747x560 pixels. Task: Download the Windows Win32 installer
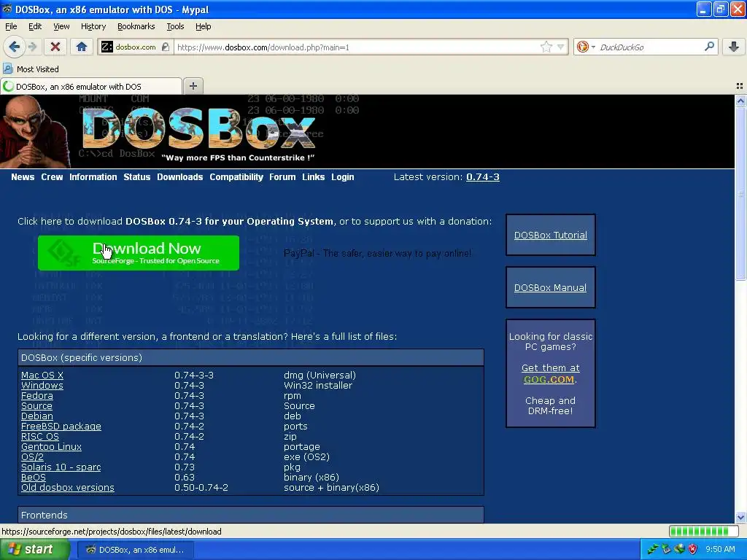[42, 385]
